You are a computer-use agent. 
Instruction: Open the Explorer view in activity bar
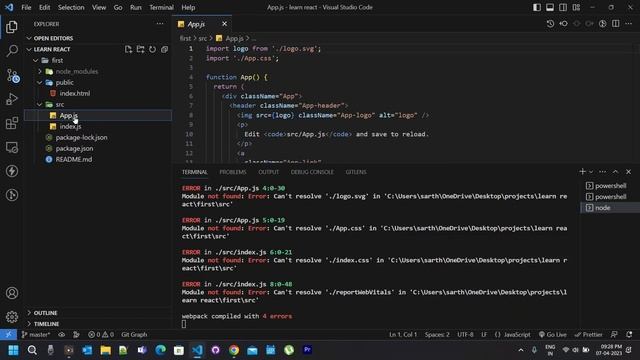click(x=12, y=27)
